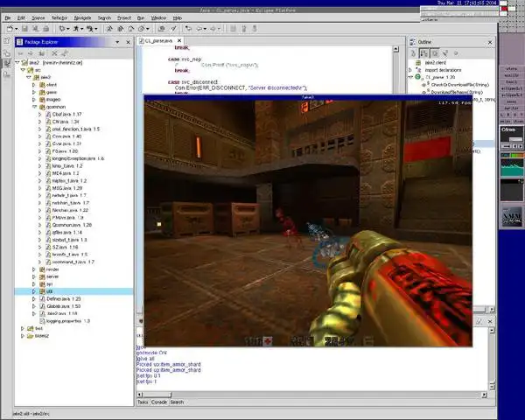Select CheckOrDownloadFile(String) in the Outline
The image size is (525, 420).
point(460,85)
